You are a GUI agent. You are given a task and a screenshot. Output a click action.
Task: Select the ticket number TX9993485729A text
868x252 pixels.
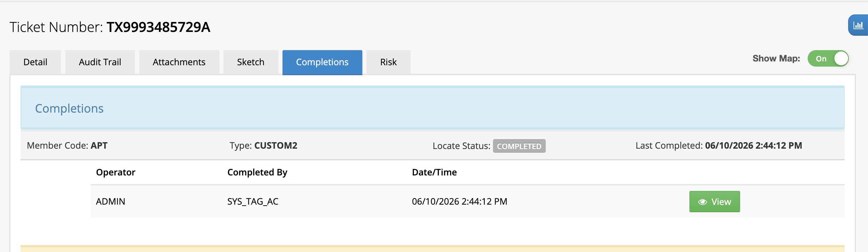coord(158,27)
